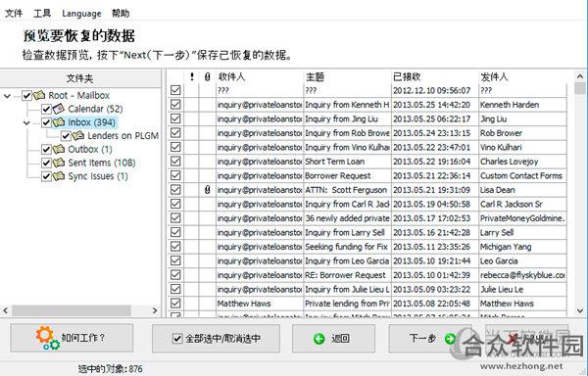The width and height of the screenshot is (588, 376).
Task: Select the Calendar (52) folder
Action: click(x=95, y=109)
